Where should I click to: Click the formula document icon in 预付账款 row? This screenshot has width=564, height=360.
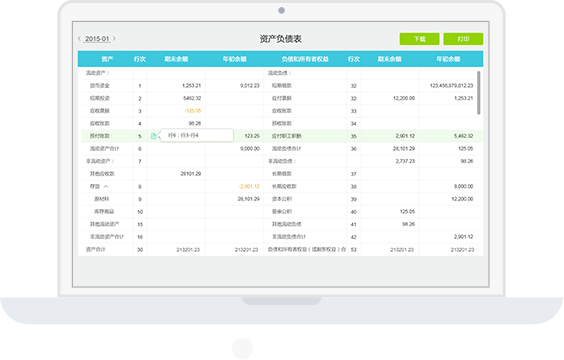(154, 136)
